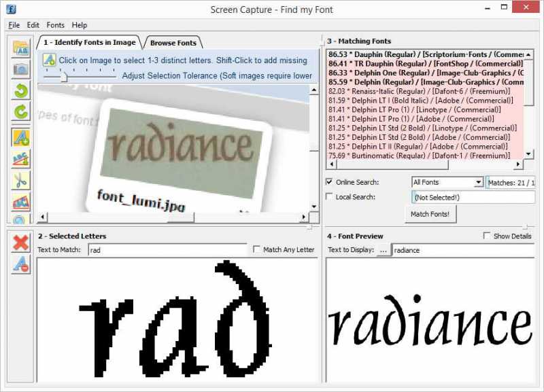Select the Delphin LT Std (2 Bold) Linotype match
This screenshot has width=544, height=392.
click(x=426, y=128)
